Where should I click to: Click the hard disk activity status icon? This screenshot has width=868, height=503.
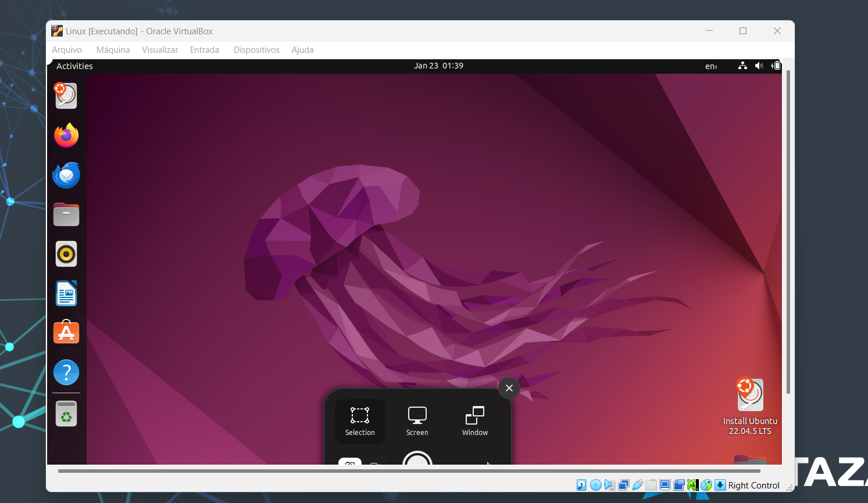coord(581,485)
